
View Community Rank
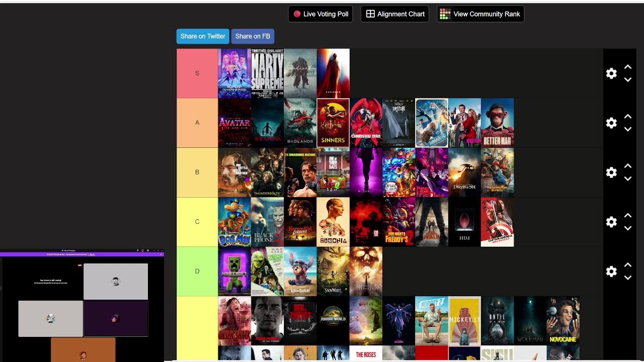pos(480,14)
